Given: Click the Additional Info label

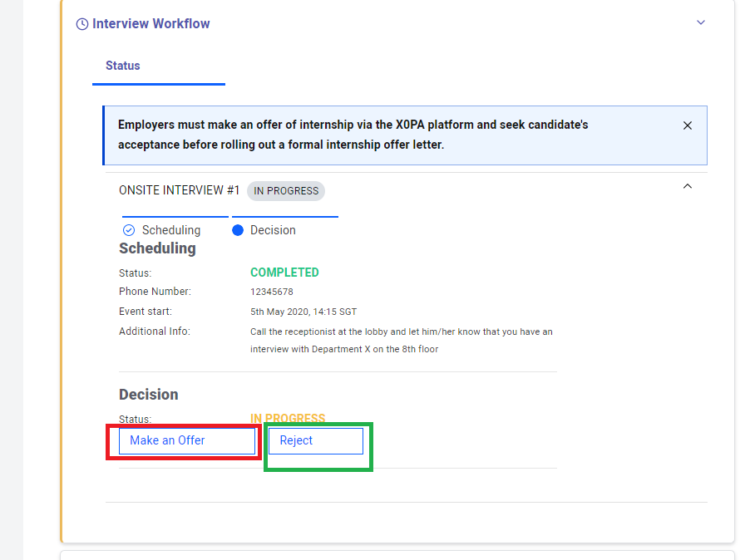Looking at the screenshot, I should click(155, 332).
